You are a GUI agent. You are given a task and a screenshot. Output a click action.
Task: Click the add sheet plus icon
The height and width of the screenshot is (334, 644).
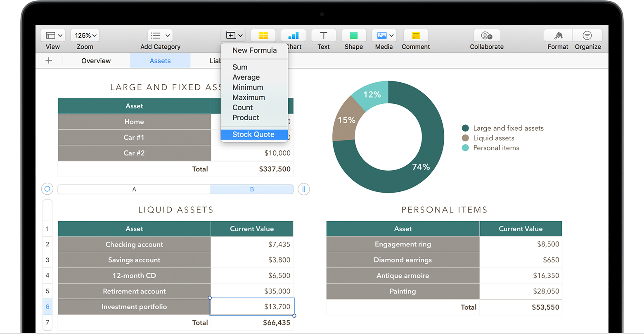[x=49, y=61]
